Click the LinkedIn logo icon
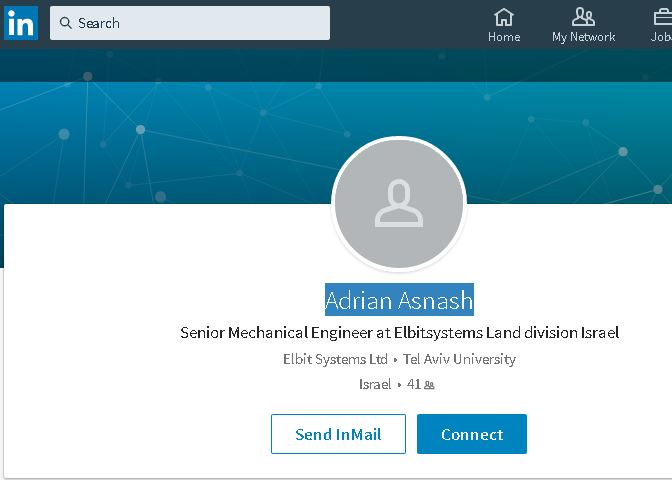The width and height of the screenshot is (672, 480). [x=20, y=23]
